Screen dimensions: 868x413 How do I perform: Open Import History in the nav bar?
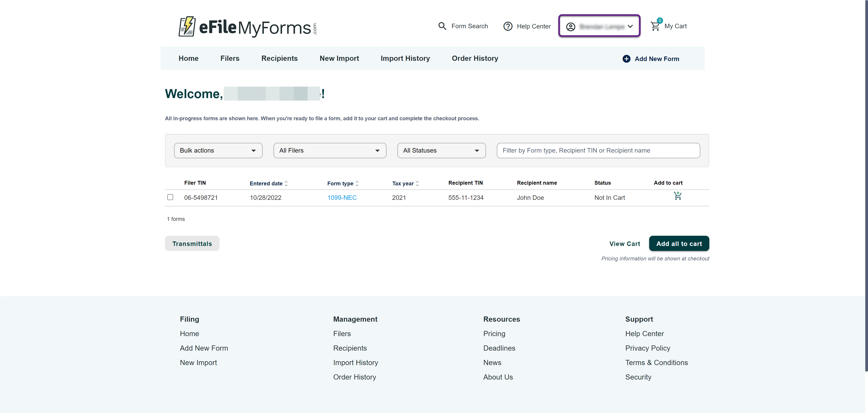pos(405,58)
